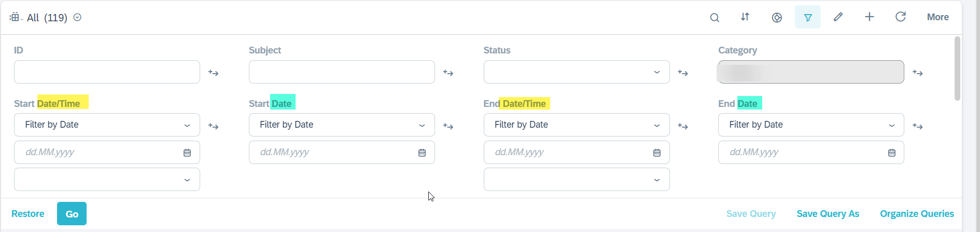Click the Go button
The image size is (980, 232).
pyautogui.click(x=72, y=214)
